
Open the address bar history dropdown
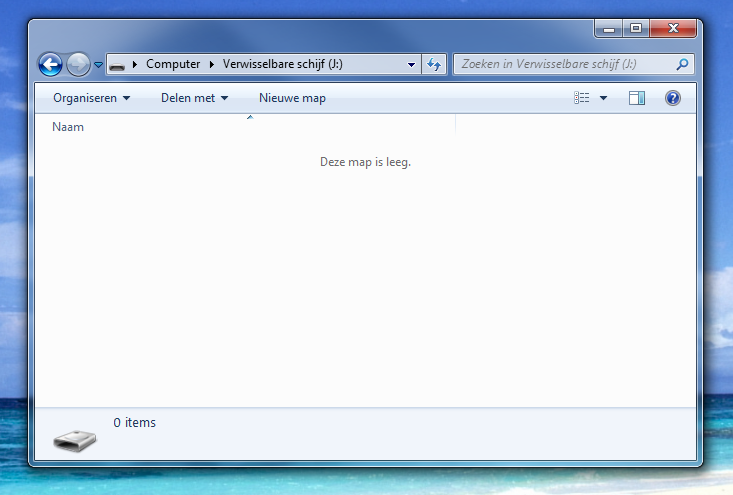[x=411, y=65]
